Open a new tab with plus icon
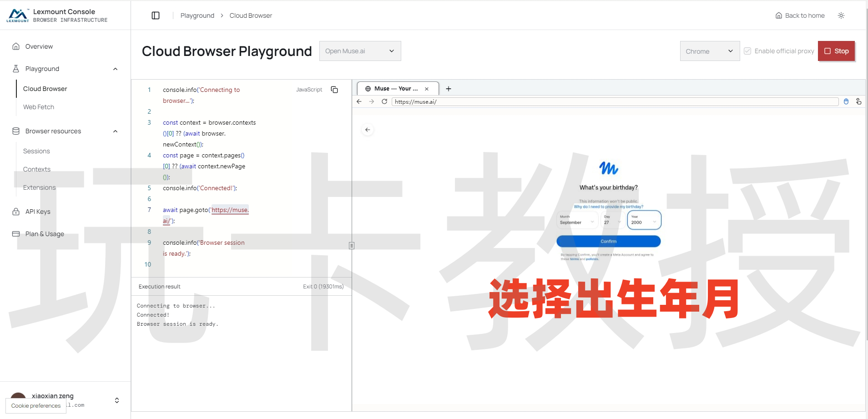868x419 pixels. [449, 89]
